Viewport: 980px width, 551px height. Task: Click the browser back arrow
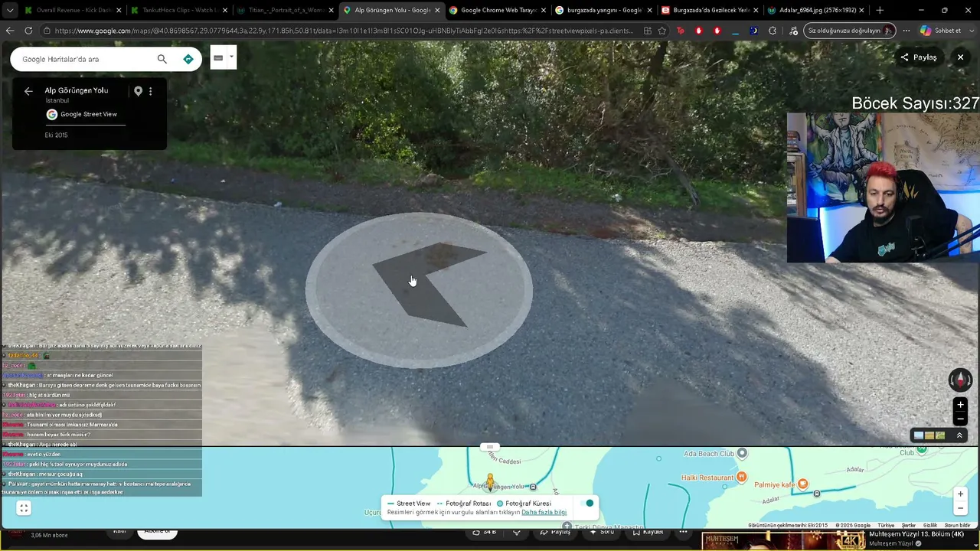(x=10, y=31)
